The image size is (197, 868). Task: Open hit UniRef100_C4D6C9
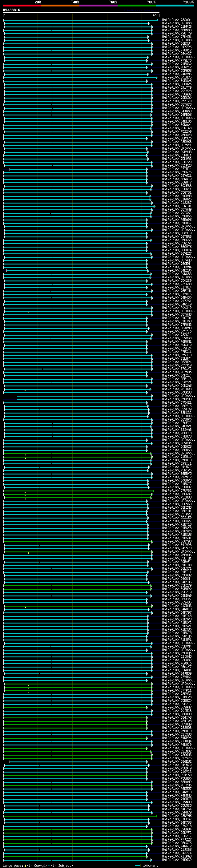tap(177, 860)
